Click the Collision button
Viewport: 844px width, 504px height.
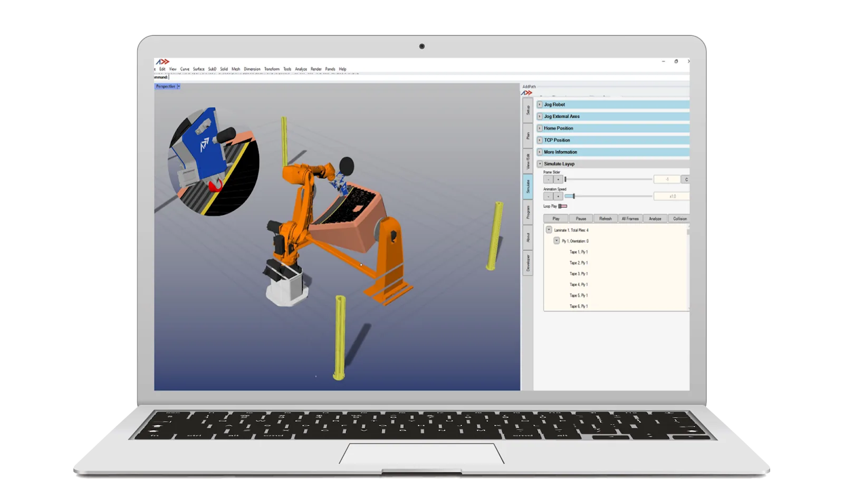coord(679,218)
